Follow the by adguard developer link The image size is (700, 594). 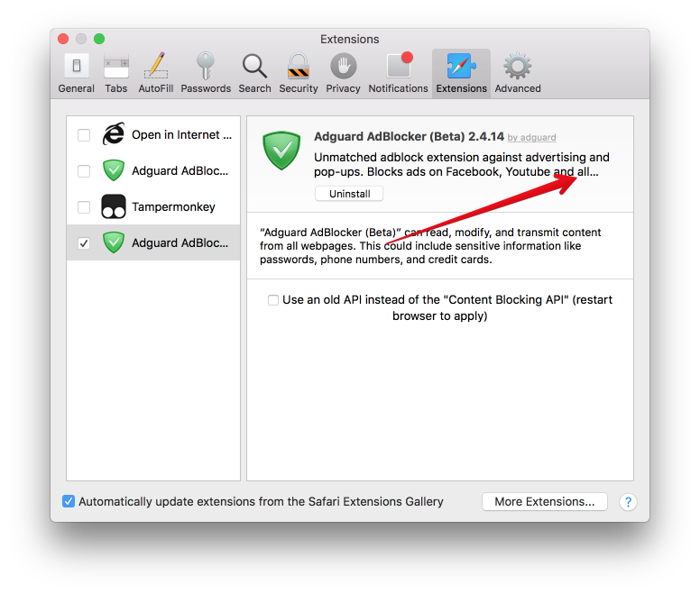click(531, 137)
